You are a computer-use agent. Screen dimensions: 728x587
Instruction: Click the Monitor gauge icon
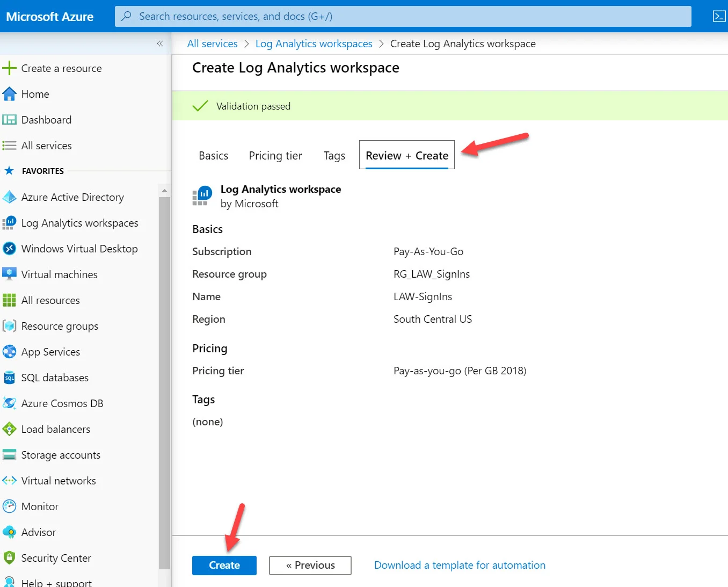click(9, 506)
